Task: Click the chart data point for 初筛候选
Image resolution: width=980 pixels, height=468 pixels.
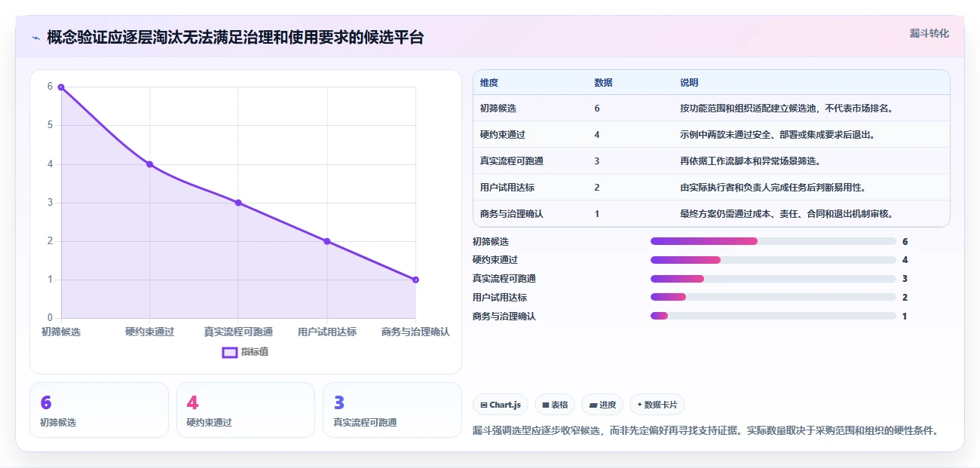Action: (x=61, y=87)
